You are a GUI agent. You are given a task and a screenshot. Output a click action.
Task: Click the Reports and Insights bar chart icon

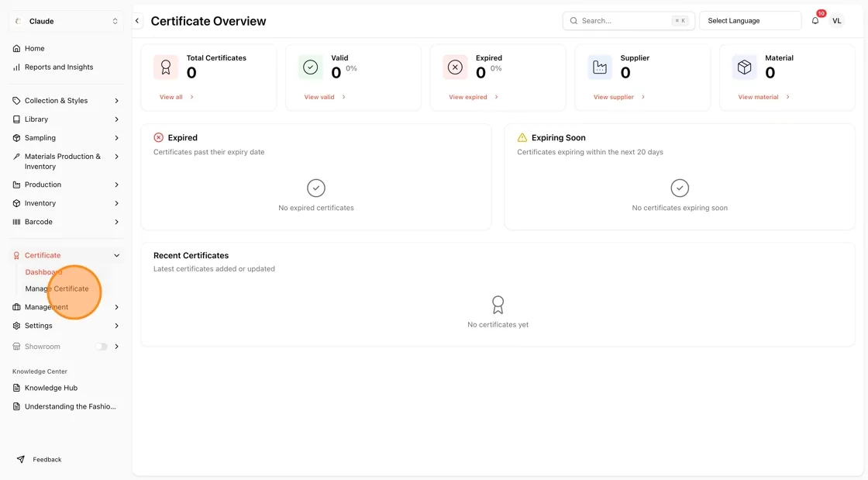(16, 67)
